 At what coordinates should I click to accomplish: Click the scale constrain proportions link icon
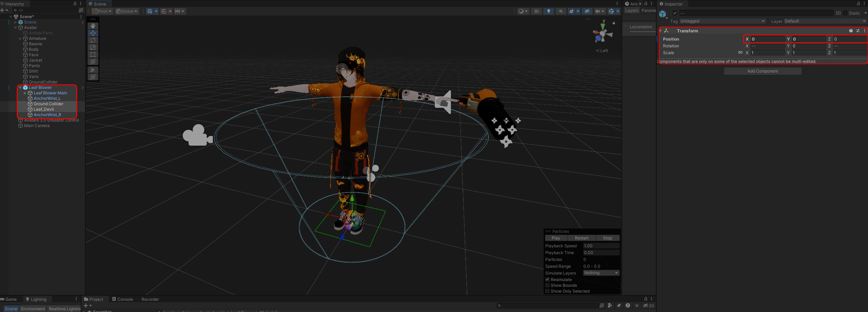pos(740,52)
